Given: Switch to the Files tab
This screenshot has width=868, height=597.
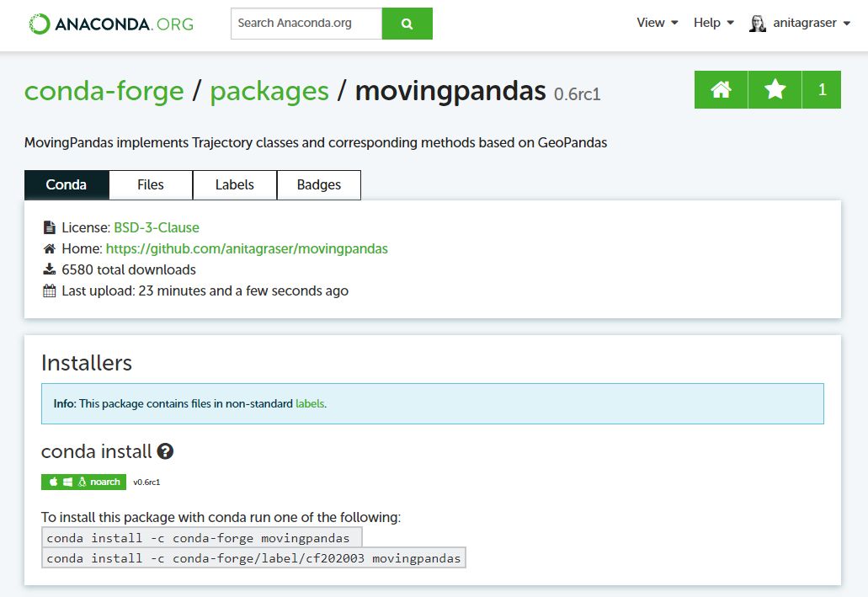Looking at the screenshot, I should [151, 185].
